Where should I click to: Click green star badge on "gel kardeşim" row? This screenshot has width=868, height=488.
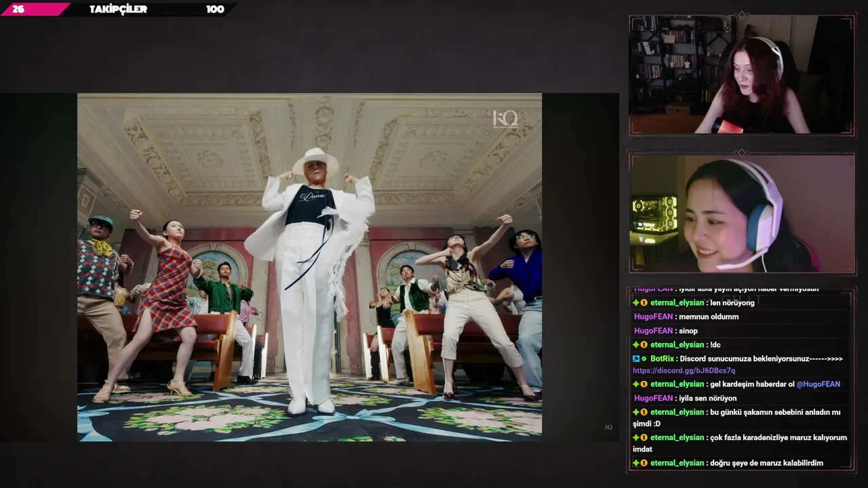click(x=636, y=384)
